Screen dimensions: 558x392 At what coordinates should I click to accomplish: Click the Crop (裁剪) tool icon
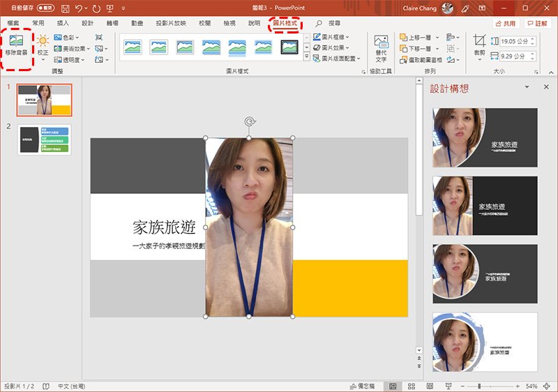479,43
